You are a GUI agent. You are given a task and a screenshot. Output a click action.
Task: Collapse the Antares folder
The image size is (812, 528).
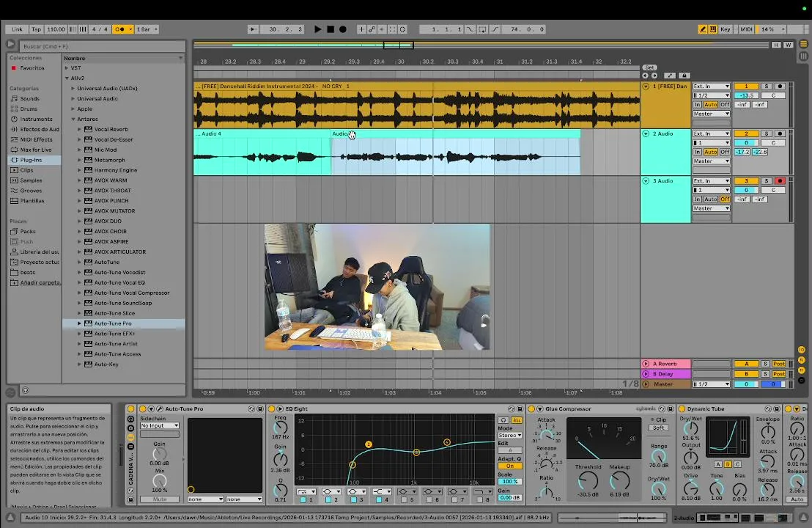[x=73, y=120]
